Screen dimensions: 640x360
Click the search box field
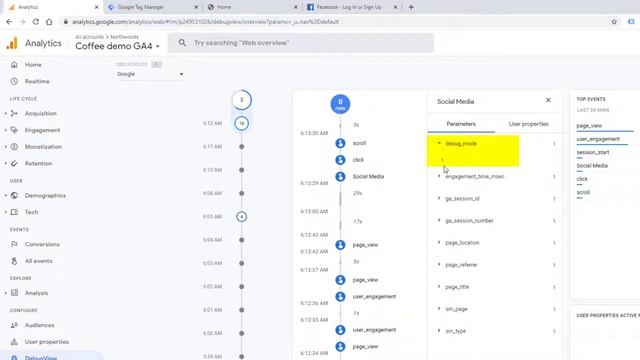301,43
